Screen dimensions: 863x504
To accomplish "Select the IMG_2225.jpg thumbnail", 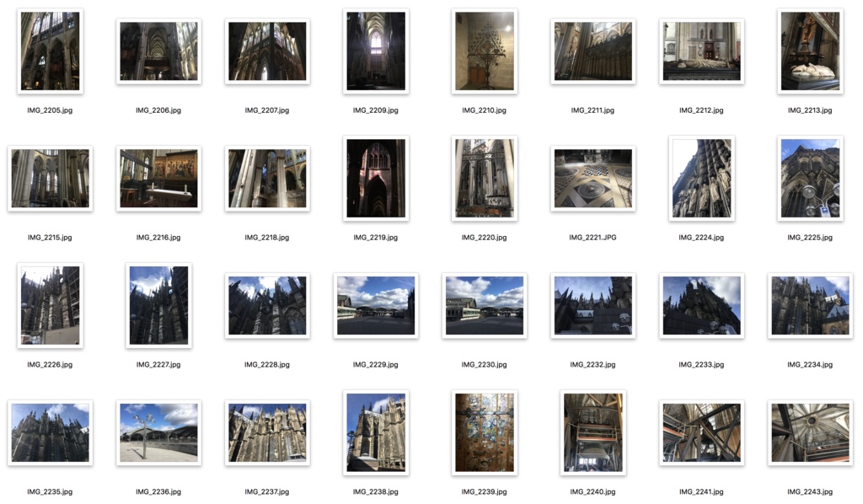I will [x=810, y=179].
